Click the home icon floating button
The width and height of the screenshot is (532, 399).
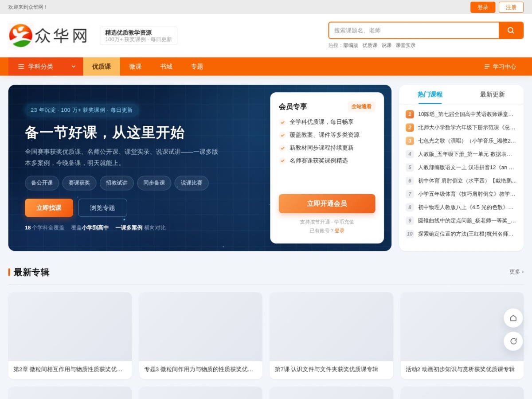tap(513, 318)
